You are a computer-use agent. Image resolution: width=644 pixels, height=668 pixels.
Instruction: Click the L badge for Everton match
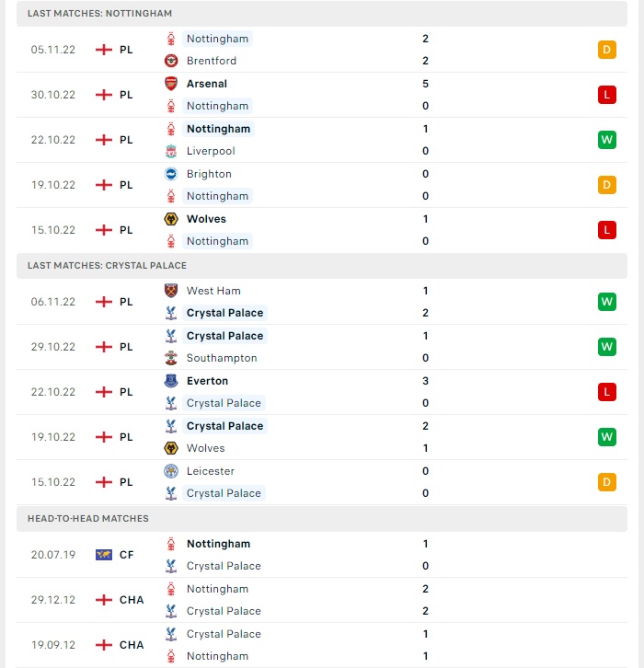tap(607, 392)
